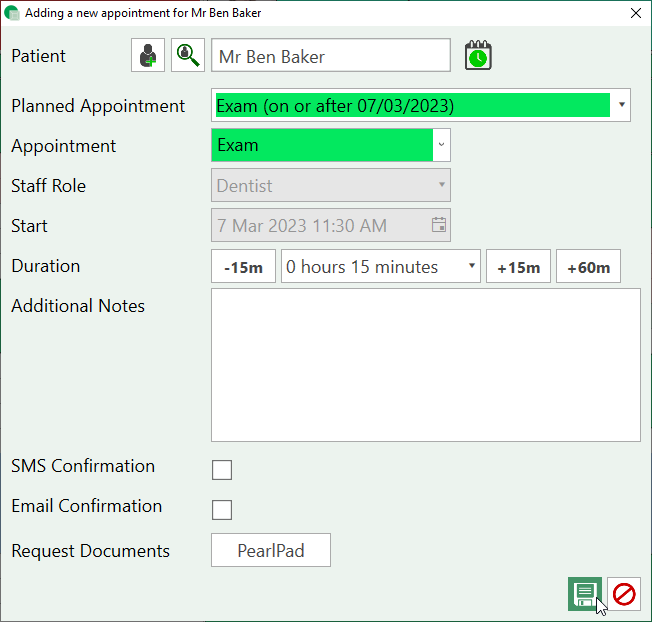652x622 pixels.
Task: Click the application icon in the title bar
Action: (12, 13)
